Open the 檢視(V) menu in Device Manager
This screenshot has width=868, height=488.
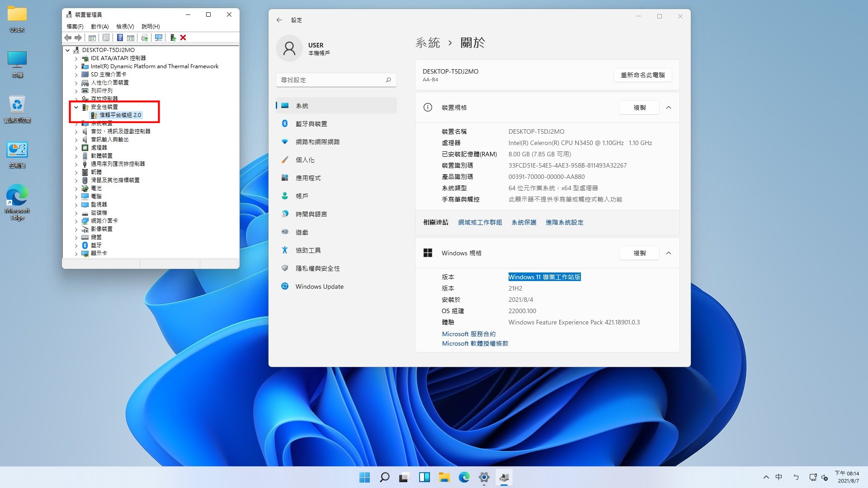pos(125,26)
